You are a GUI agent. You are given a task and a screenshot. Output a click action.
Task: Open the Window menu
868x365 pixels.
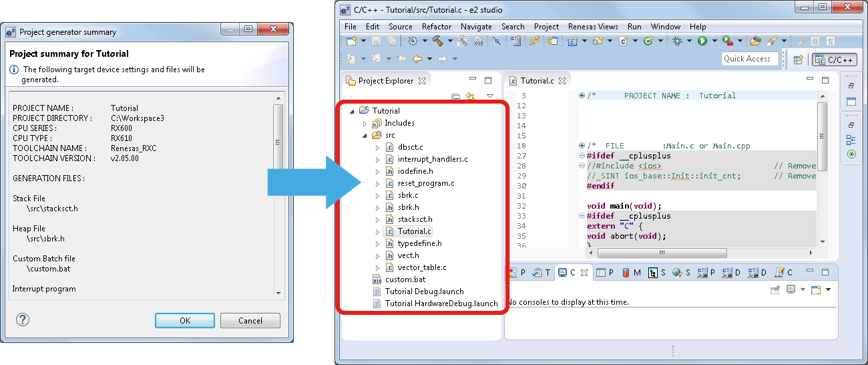pyautogui.click(x=665, y=27)
